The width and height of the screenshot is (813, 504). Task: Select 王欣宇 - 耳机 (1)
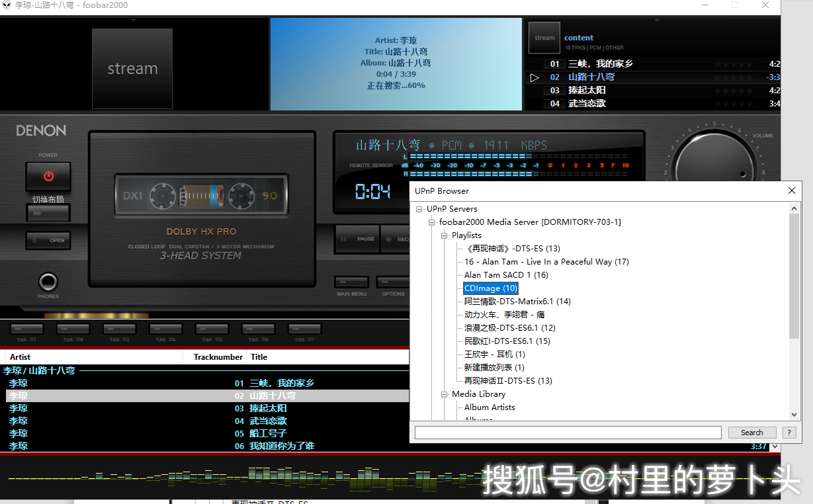click(x=494, y=355)
